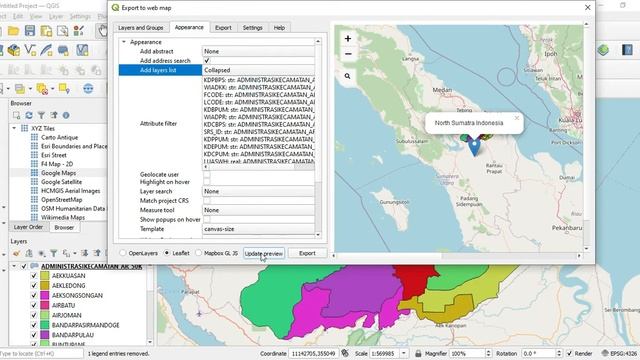Switch to Layer Order panel tab
This screenshot has width=640, height=360.
29,227
